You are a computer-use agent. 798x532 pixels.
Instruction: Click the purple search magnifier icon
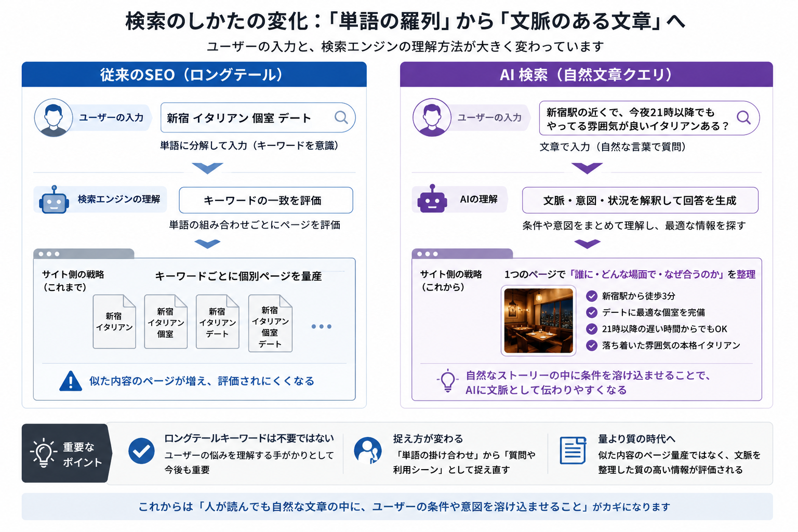(744, 117)
